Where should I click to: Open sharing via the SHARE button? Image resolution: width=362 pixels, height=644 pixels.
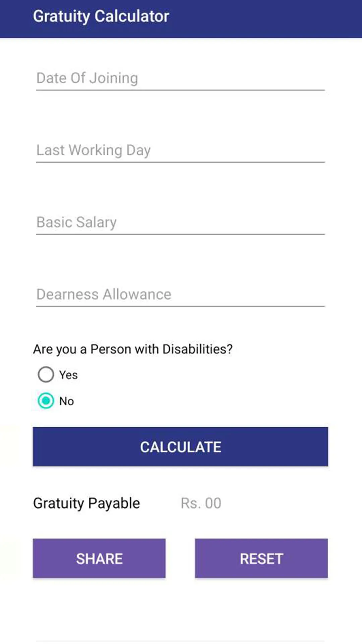[99, 558]
